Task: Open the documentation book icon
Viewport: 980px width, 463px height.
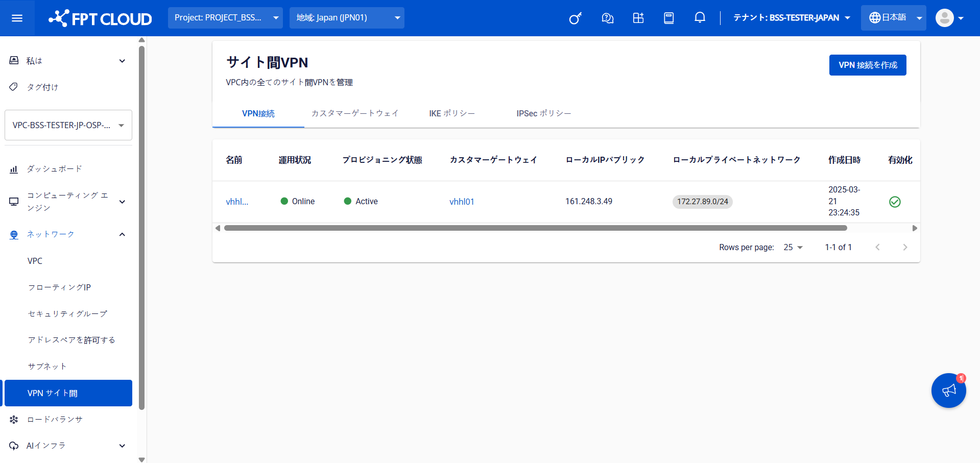Action: [x=669, y=18]
